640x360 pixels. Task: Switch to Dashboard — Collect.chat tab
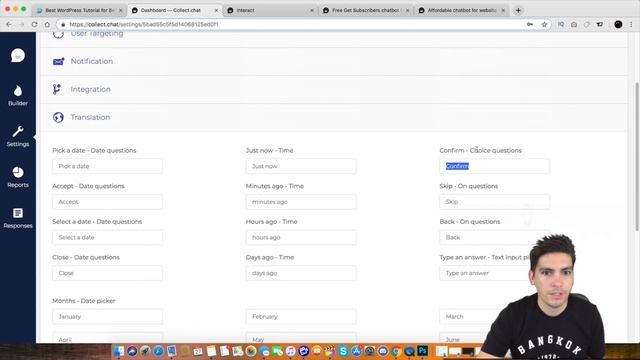(x=175, y=10)
